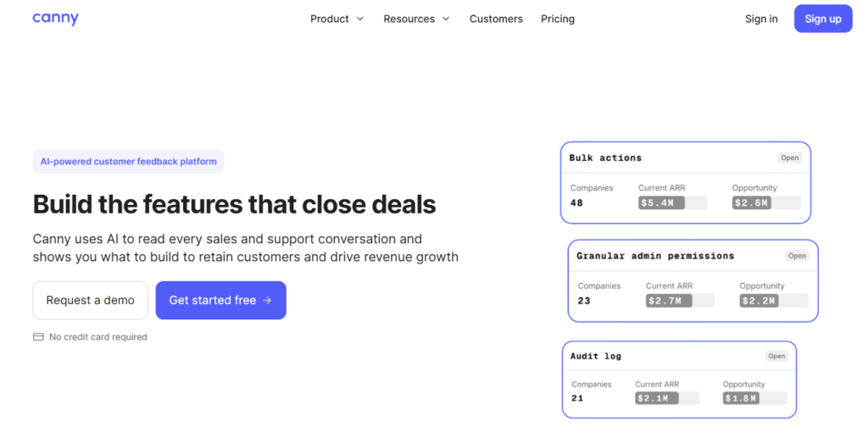Click the Bulk actions Open status tag
The image size is (868, 438).
coord(789,158)
